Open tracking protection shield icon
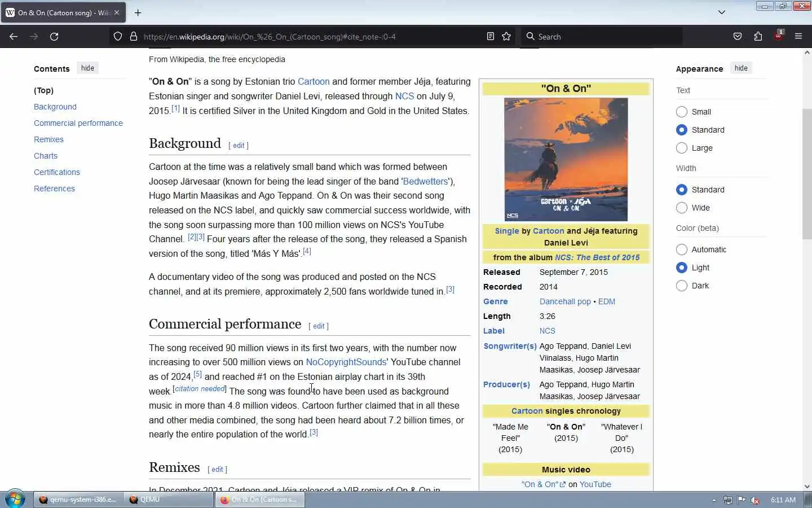Screen dimensions: 812x508 (x=118, y=36)
